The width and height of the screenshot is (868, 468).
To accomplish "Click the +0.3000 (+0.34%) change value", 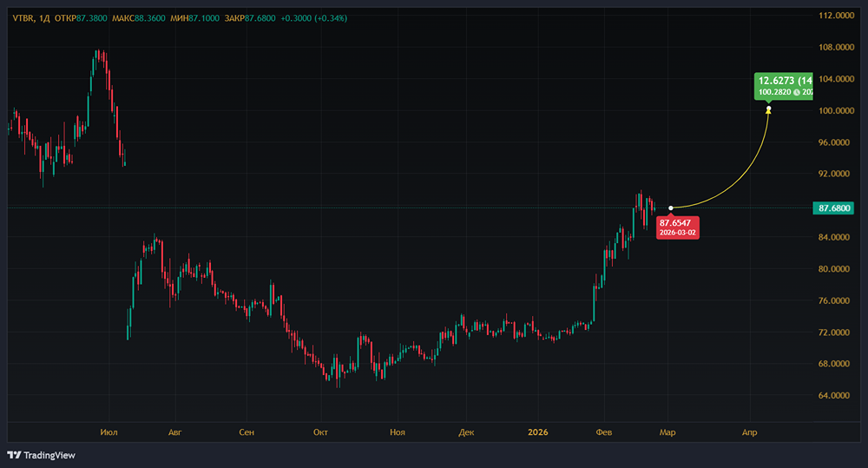I will click(314, 18).
